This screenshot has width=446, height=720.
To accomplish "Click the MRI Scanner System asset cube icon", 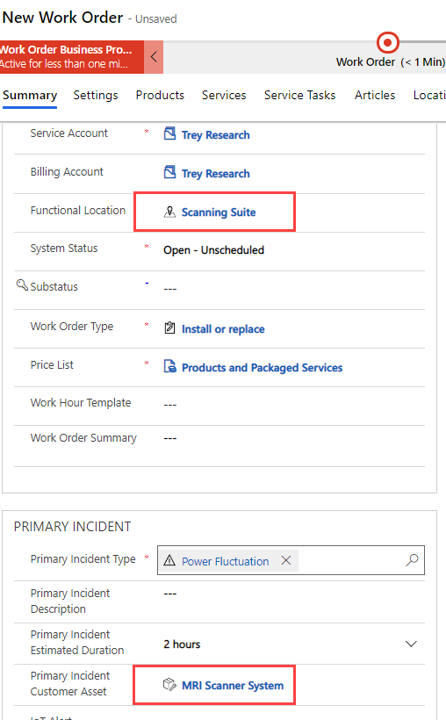I will [169, 685].
